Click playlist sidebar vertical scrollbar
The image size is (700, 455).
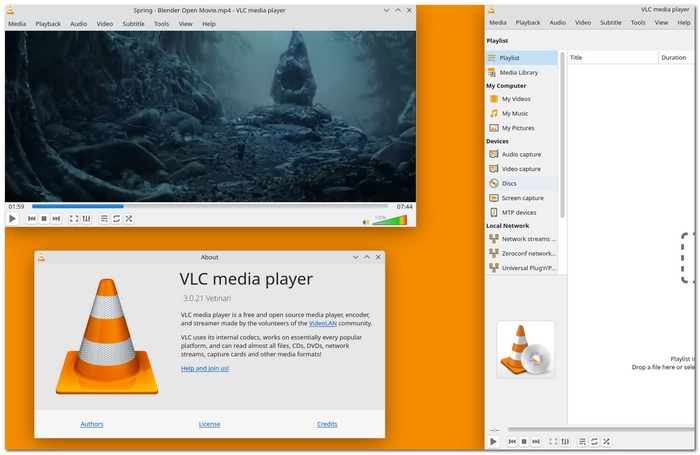click(562, 135)
